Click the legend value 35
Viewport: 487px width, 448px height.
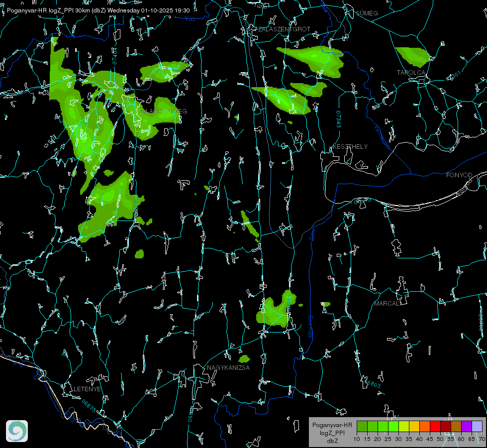coord(409,439)
